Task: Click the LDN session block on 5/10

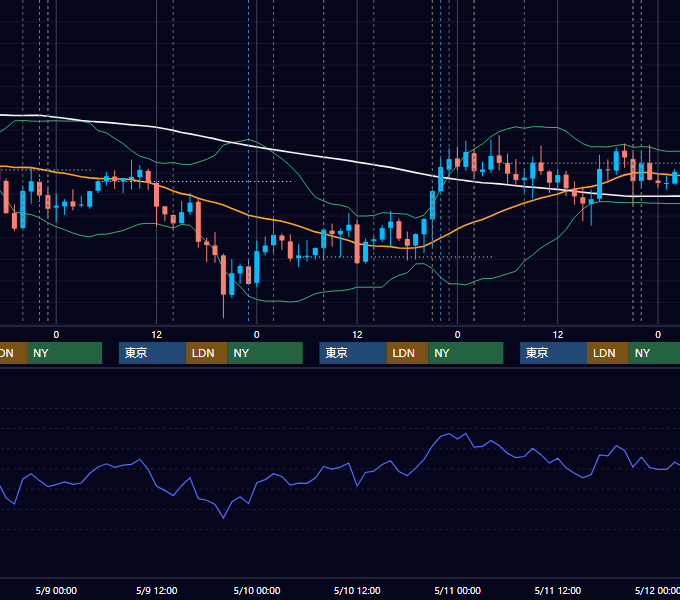Action: pyautogui.click(x=407, y=353)
